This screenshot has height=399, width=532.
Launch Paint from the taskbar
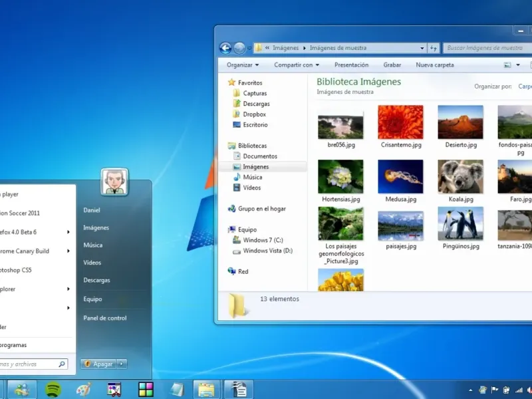click(x=84, y=390)
